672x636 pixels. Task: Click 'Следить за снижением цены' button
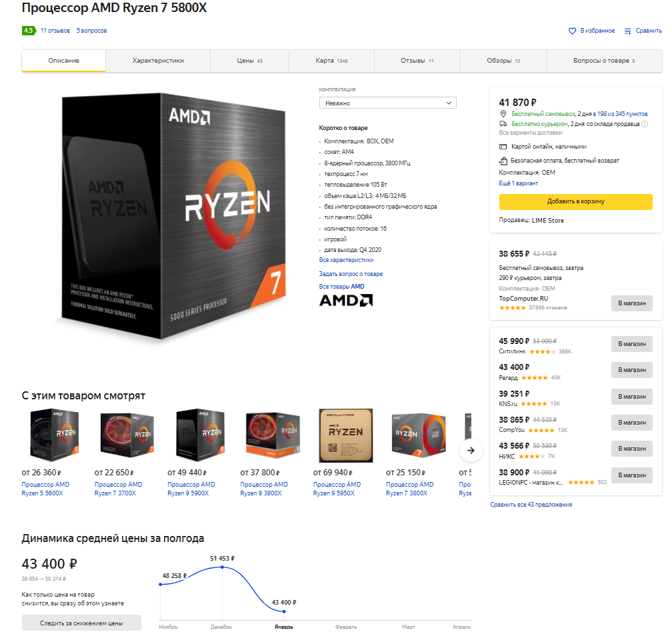[x=81, y=623]
